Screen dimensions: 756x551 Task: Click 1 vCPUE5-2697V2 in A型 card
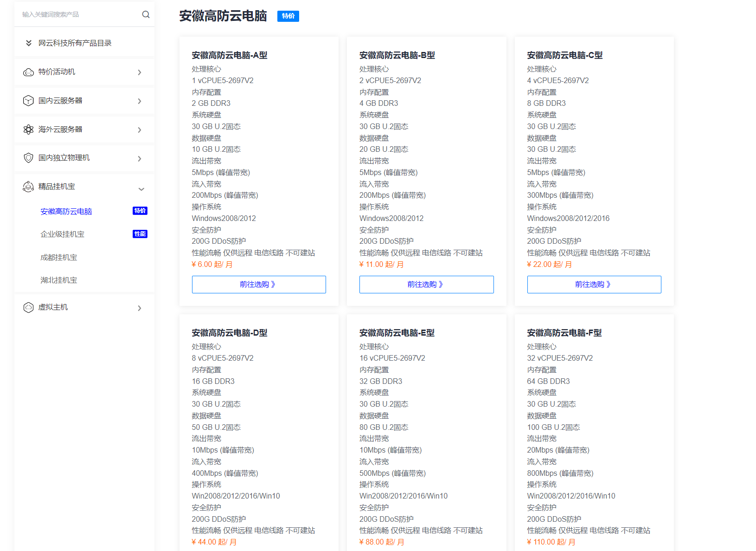[x=223, y=81]
